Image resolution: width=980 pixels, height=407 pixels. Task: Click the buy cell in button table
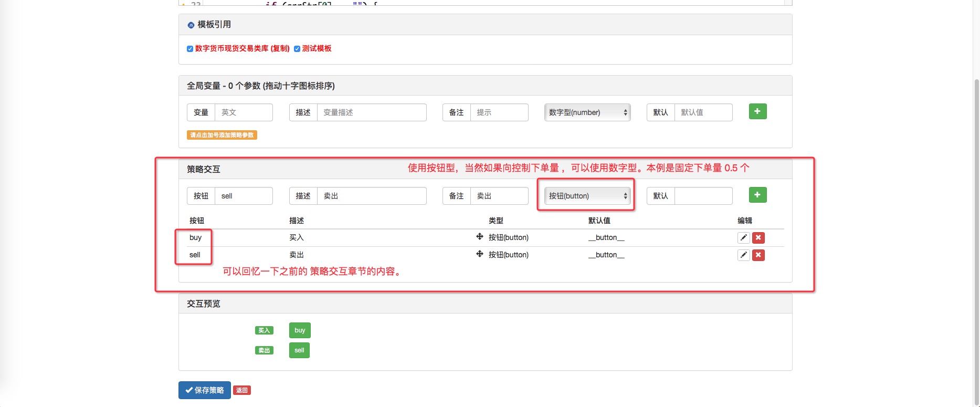point(195,237)
